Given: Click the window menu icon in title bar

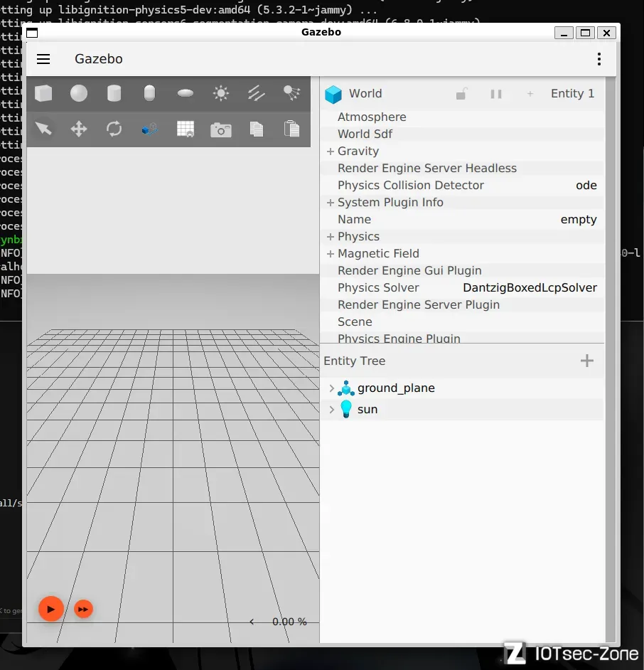Looking at the screenshot, I should [x=32, y=33].
